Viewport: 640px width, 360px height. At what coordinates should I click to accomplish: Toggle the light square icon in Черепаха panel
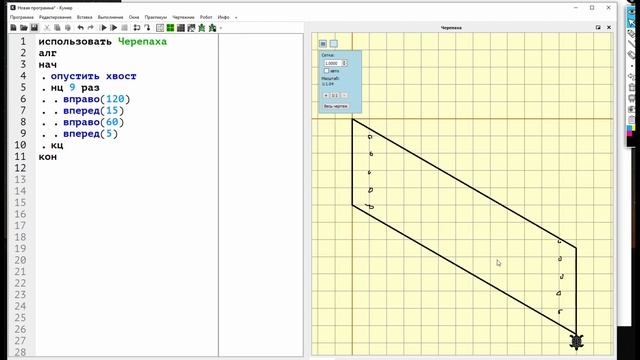[333, 44]
